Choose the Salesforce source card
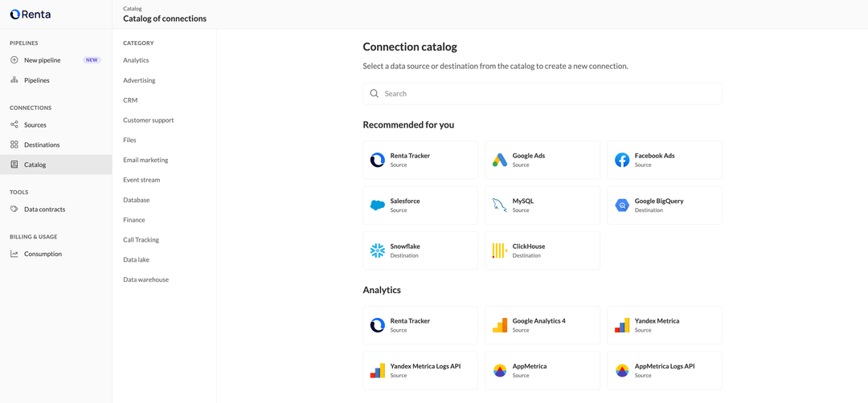Screen dimensions: 868x403 pyautogui.click(x=420, y=206)
